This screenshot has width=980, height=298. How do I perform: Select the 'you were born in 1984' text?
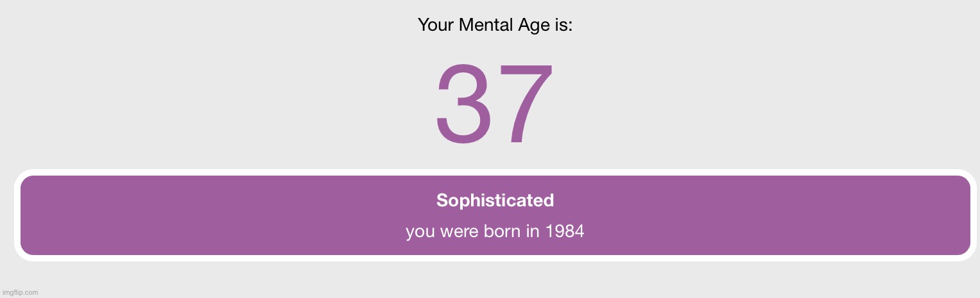[495, 231]
